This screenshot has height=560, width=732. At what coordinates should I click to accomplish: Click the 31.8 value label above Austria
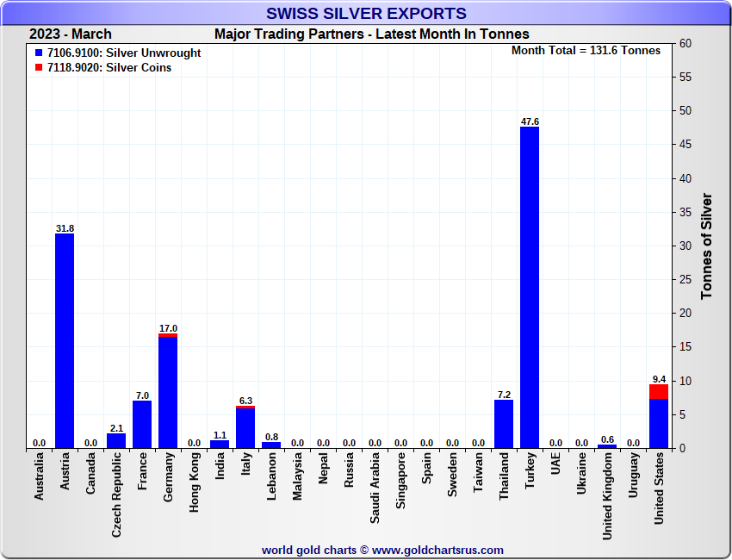(65, 228)
